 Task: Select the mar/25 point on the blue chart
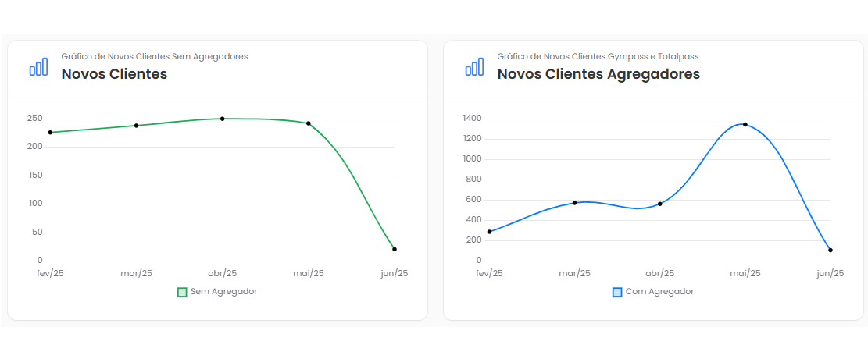coord(574,203)
